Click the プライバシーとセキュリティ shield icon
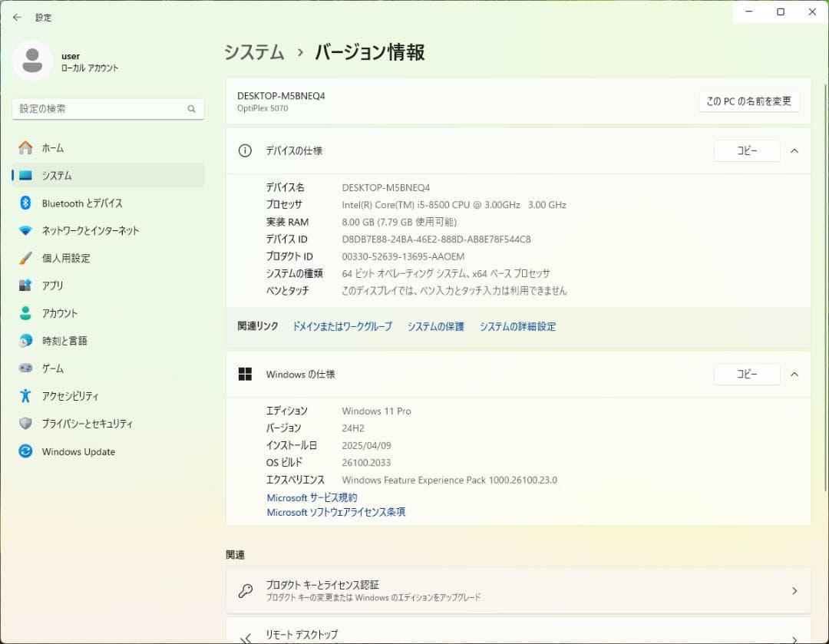This screenshot has width=829, height=644. 25,424
